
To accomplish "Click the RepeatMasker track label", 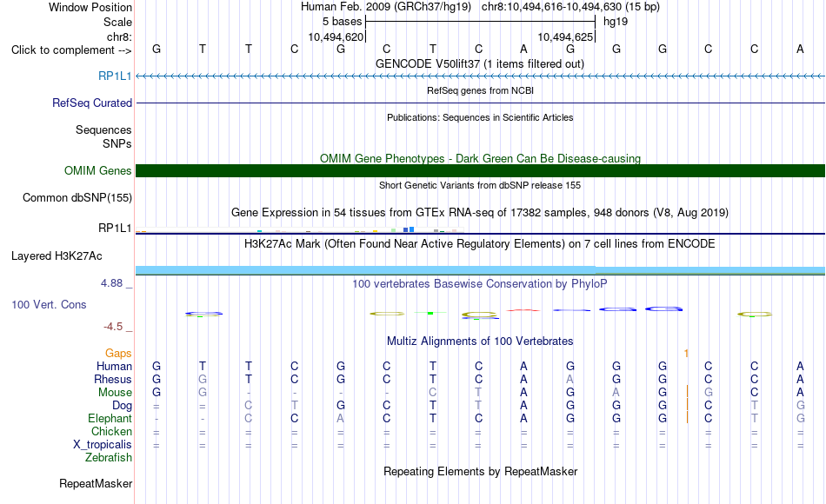I will [96, 483].
